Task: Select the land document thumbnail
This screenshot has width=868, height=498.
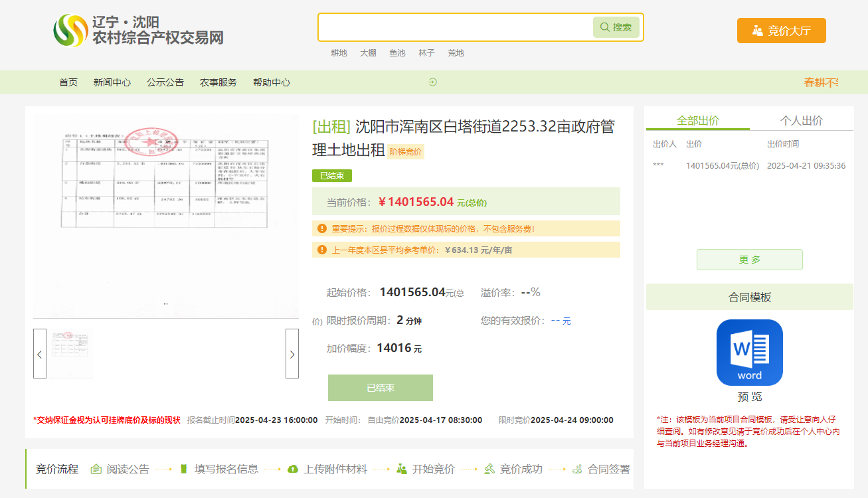Action: (70, 353)
